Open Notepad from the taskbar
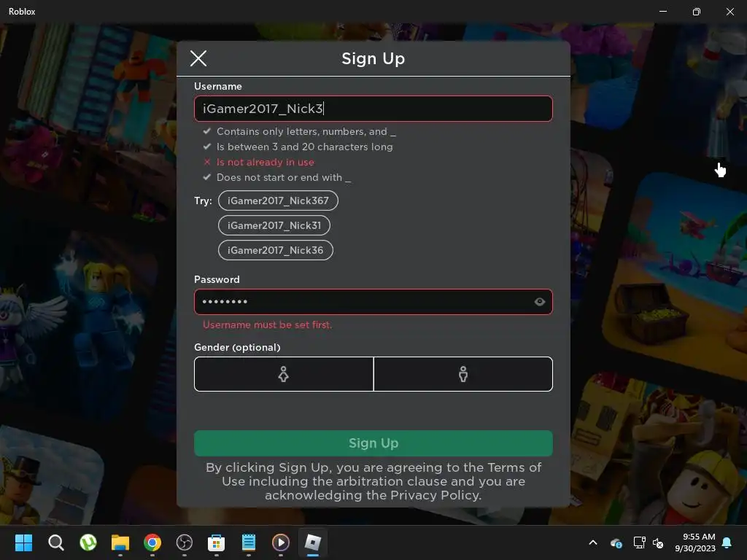 coord(249,542)
